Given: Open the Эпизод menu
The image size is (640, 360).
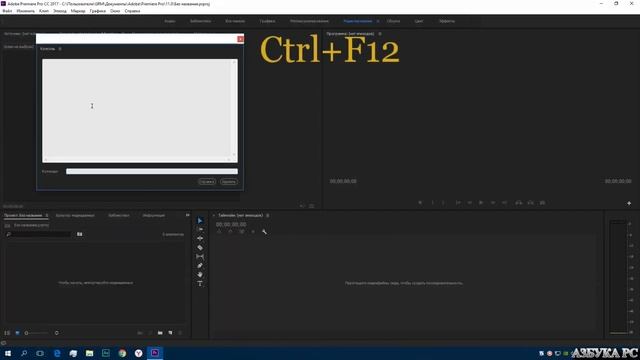Looking at the screenshot, I should [x=60, y=11].
